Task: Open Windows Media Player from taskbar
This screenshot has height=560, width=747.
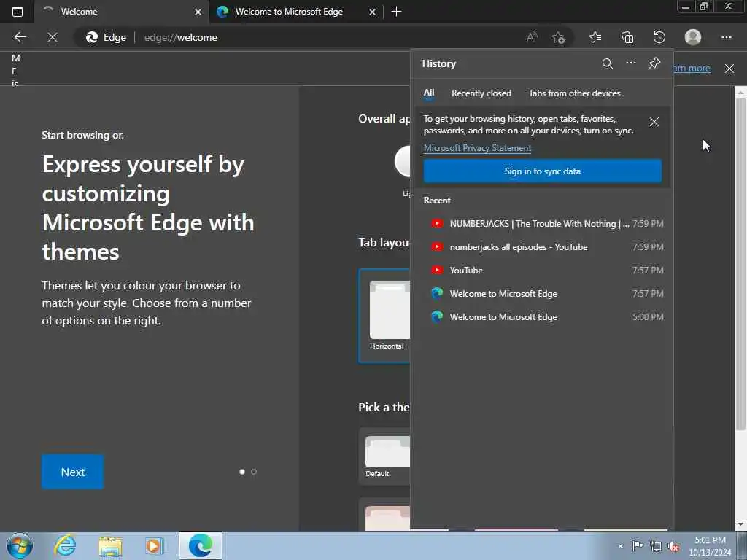Action: [153, 545]
